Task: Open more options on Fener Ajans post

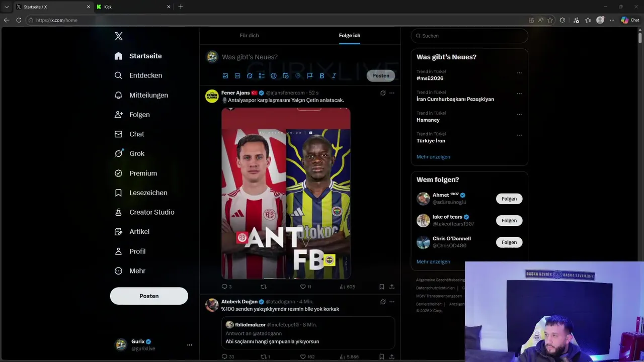Action: pos(392,93)
